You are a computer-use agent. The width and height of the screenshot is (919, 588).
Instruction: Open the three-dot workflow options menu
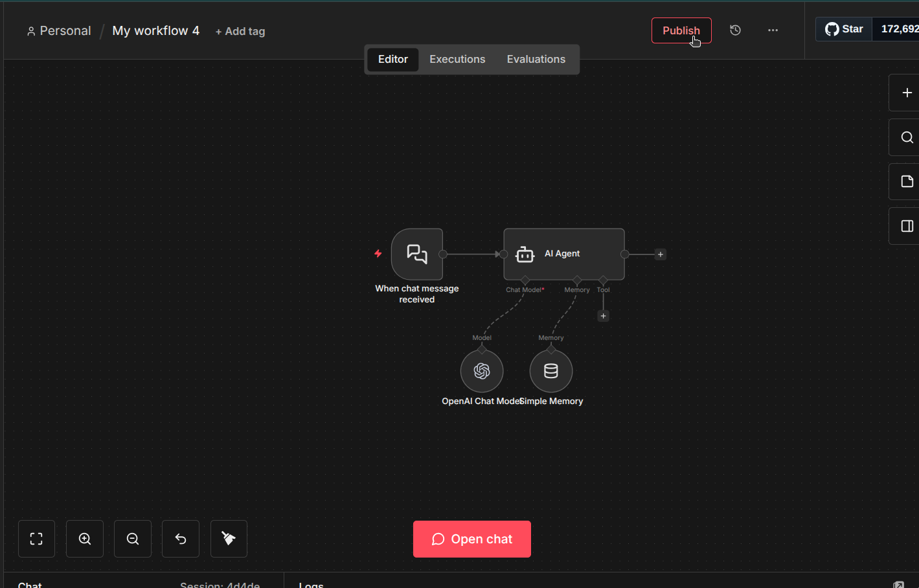click(773, 30)
